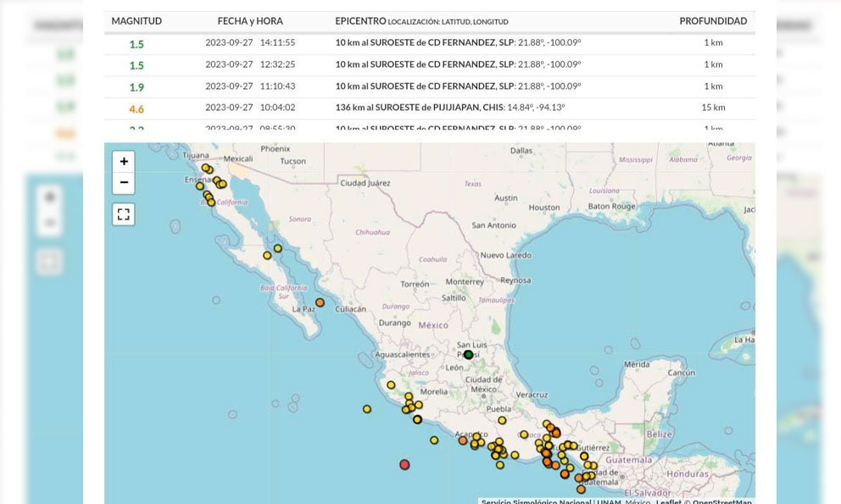Select the dark green marker near San Luis Potosí
The image size is (841, 504).
[x=468, y=355]
